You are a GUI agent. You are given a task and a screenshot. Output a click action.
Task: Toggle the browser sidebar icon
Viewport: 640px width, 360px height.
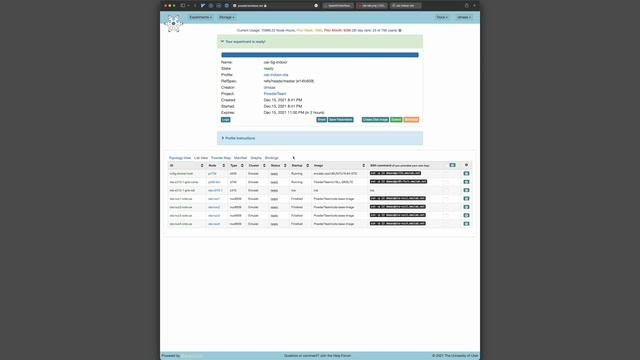pos(183,6)
